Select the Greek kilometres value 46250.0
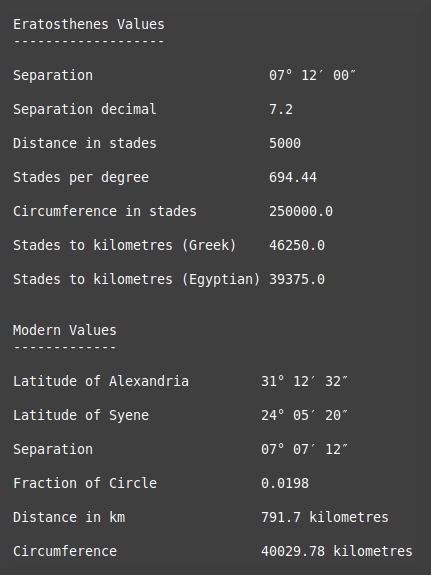431x575 pixels. (297, 245)
